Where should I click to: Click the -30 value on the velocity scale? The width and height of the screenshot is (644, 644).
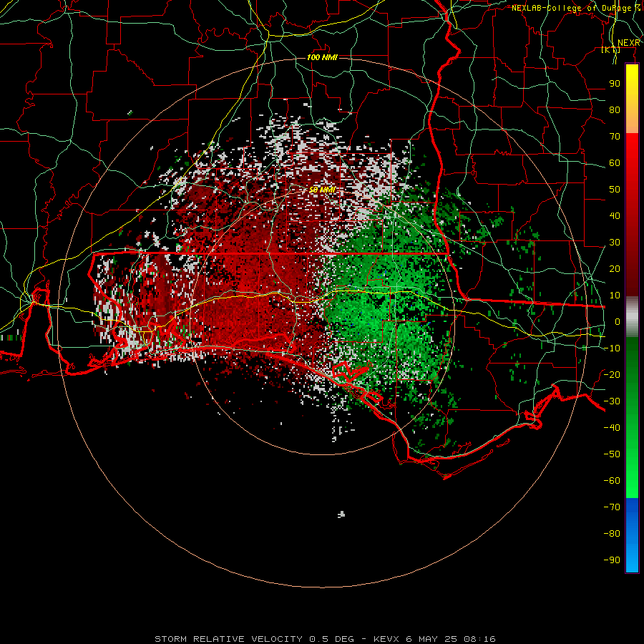click(612, 401)
